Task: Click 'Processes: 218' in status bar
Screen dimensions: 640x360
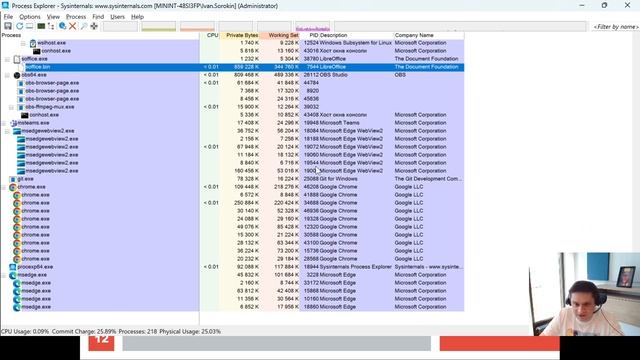Action: [x=138, y=331]
